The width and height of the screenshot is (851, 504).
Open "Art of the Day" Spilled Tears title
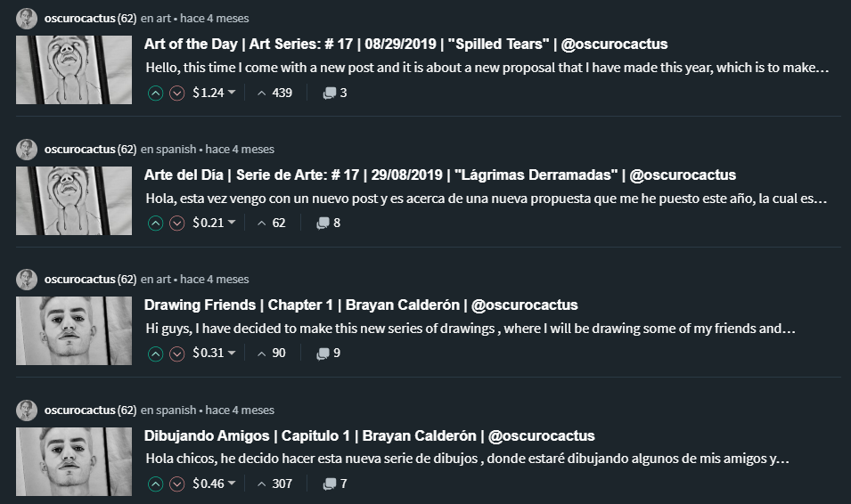[406, 44]
